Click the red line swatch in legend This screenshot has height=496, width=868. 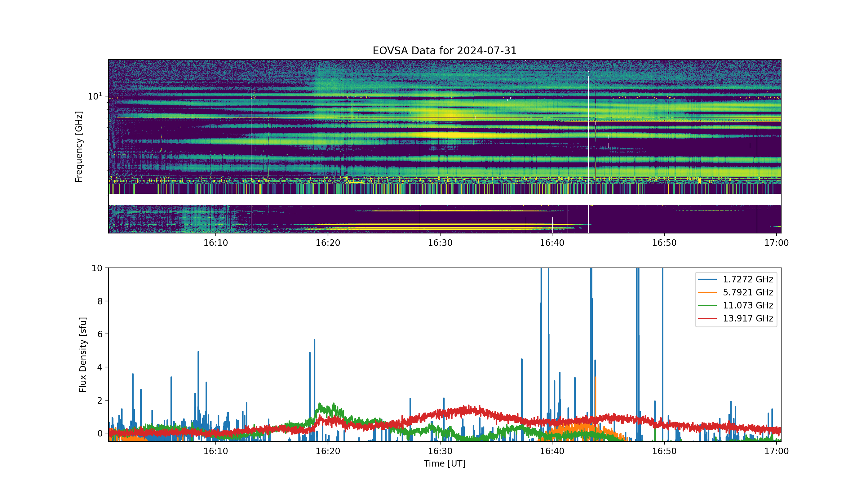(x=707, y=318)
